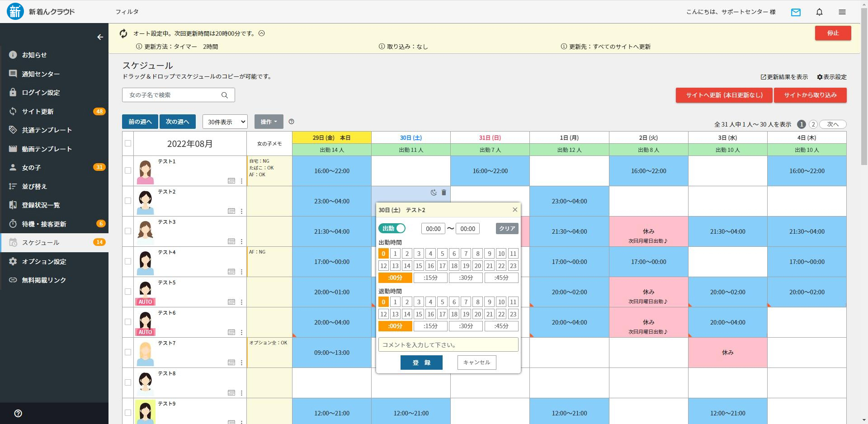Click the comment input field in popup

(x=448, y=345)
